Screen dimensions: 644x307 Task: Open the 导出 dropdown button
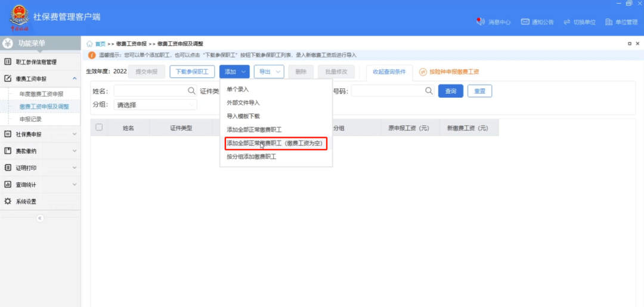pyautogui.click(x=269, y=72)
